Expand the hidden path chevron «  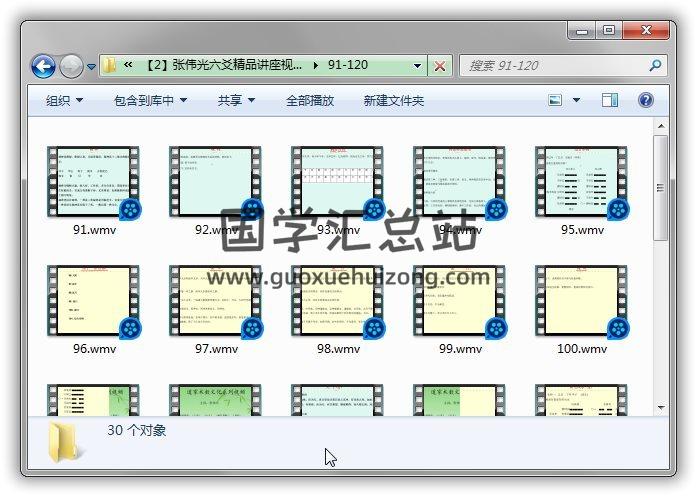[128, 65]
